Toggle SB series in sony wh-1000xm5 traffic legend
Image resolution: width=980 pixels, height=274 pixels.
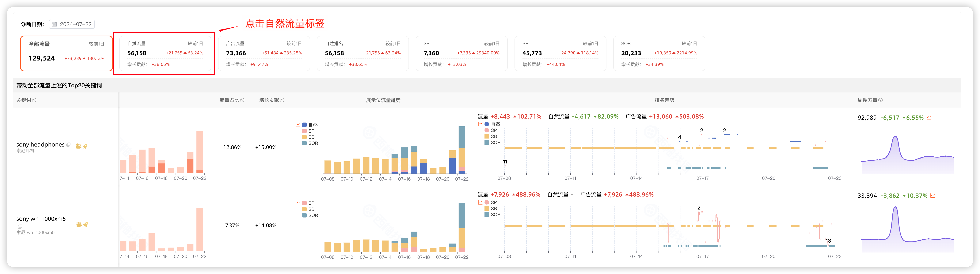[x=308, y=209]
